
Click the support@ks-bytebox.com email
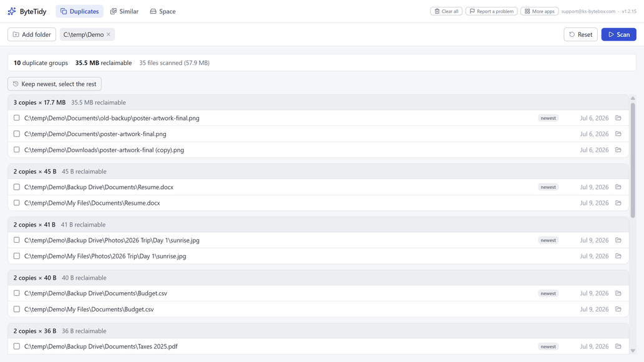[x=588, y=11]
